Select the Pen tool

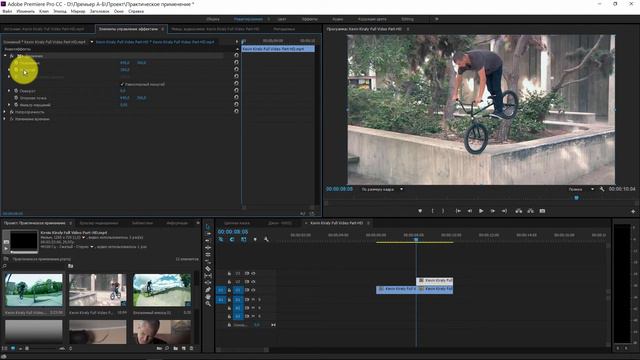tap(208, 290)
